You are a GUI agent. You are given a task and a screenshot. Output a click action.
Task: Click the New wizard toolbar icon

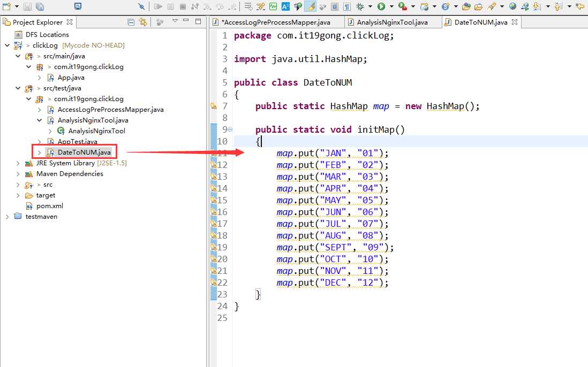(6, 6)
